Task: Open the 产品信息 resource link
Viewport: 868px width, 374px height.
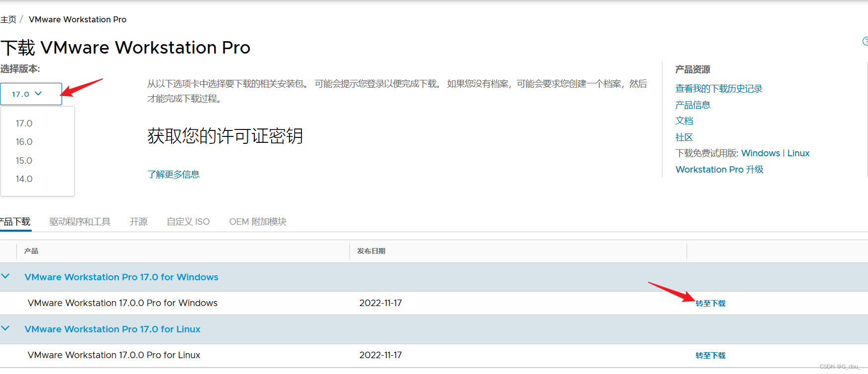Action: click(x=693, y=105)
